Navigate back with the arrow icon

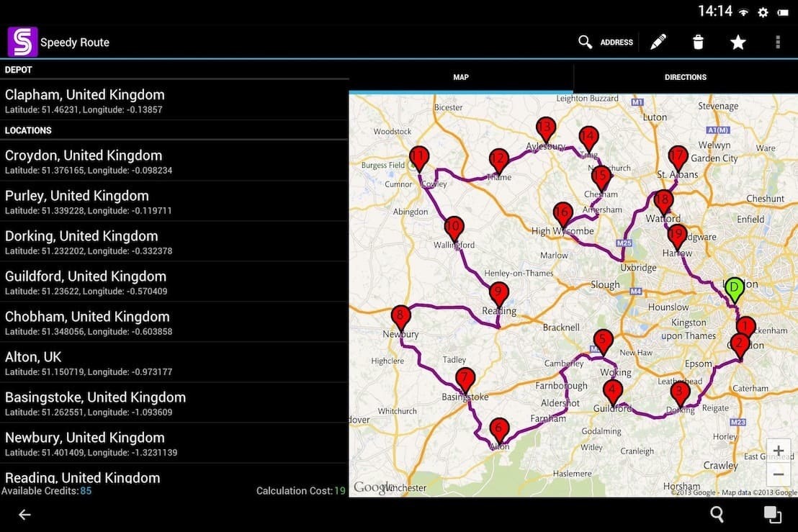[x=24, y=514]
